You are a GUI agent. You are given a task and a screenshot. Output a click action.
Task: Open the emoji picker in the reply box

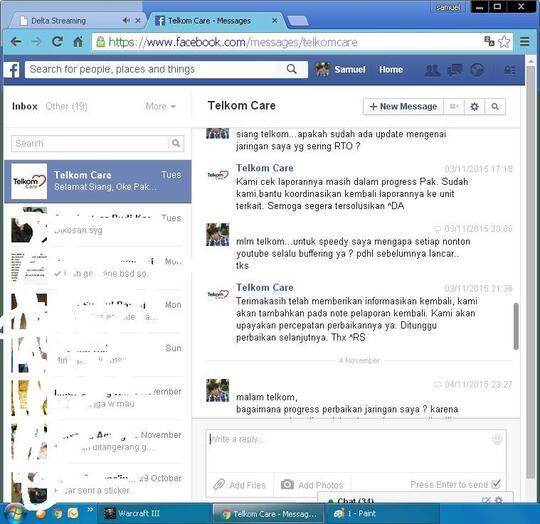[x=497, y=439]
